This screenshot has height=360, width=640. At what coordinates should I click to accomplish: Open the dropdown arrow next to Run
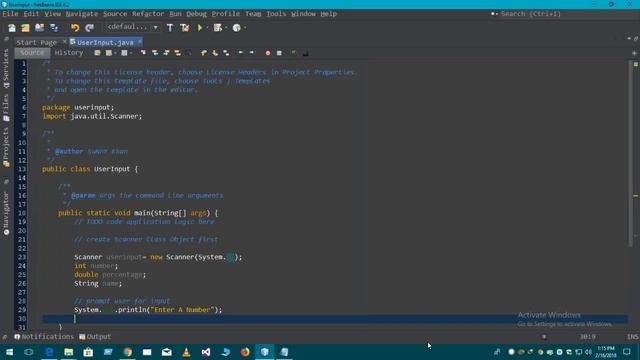(207, 28)
